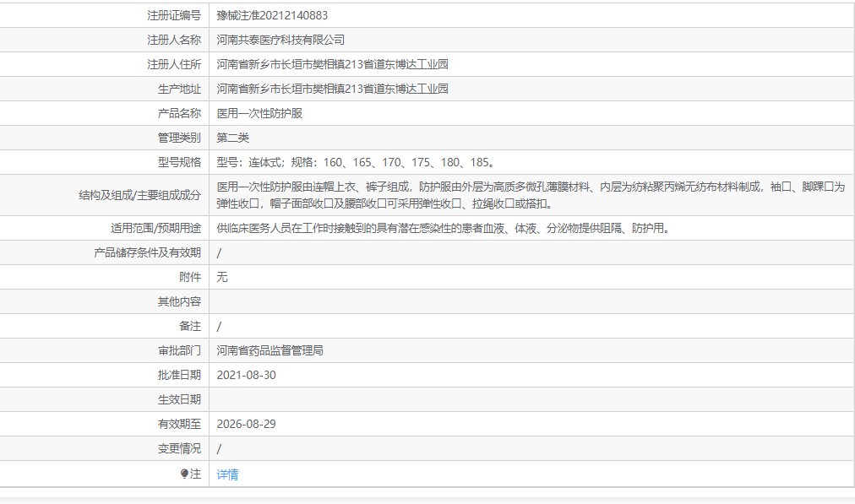Click the slash value in 备注 row
The image size is (855, 504).
(219, 327)
